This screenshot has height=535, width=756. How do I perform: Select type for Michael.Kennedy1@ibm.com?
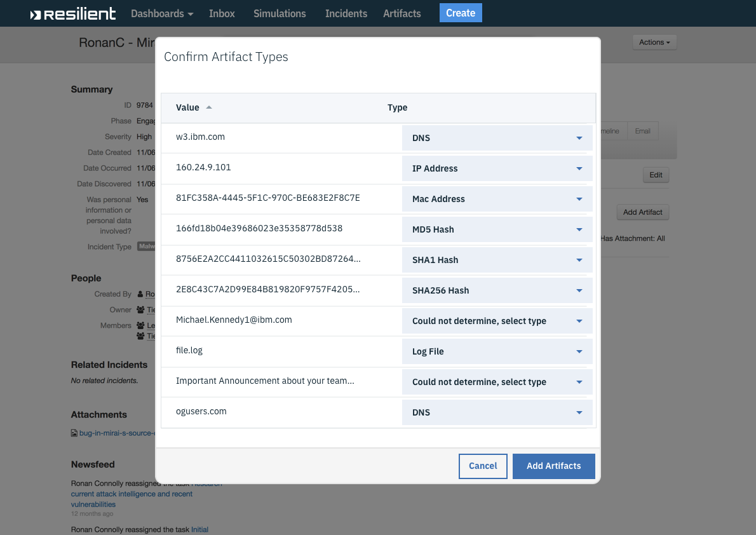pyautogui.click(x=497, y=321)
